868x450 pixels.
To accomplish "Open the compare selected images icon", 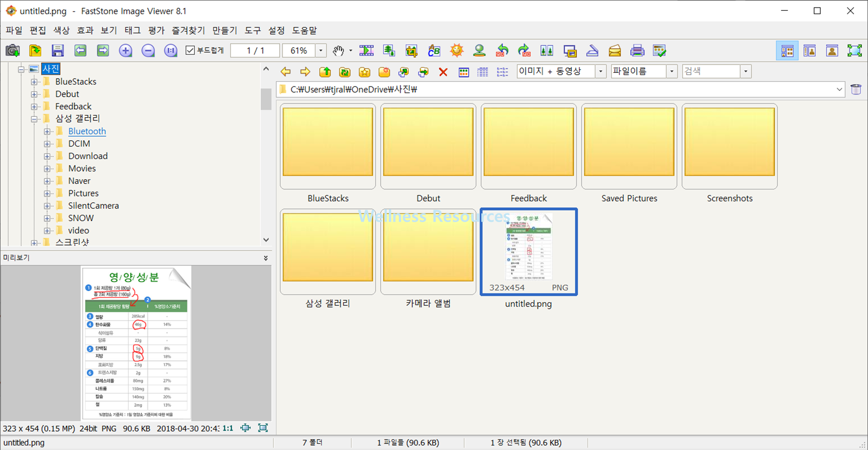I will pyautogui.click(x=547, y=50).
